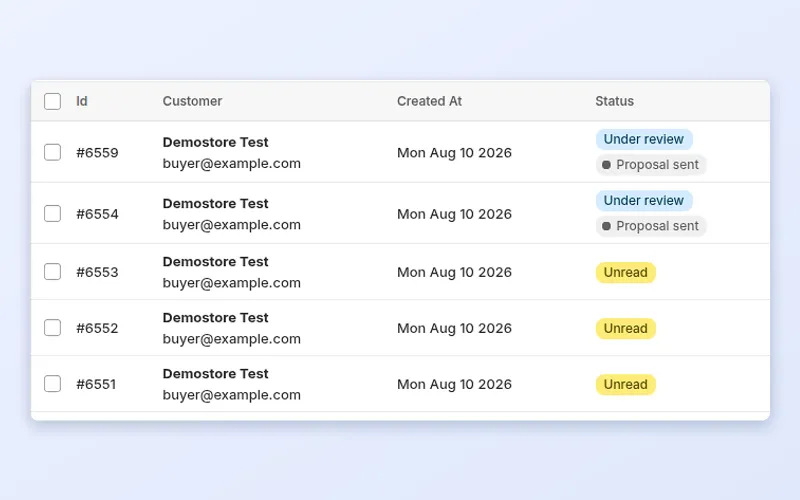Sort by the Id column header
Screen dimensions: 800x500
pyautogui.click(x=82, y=101)
